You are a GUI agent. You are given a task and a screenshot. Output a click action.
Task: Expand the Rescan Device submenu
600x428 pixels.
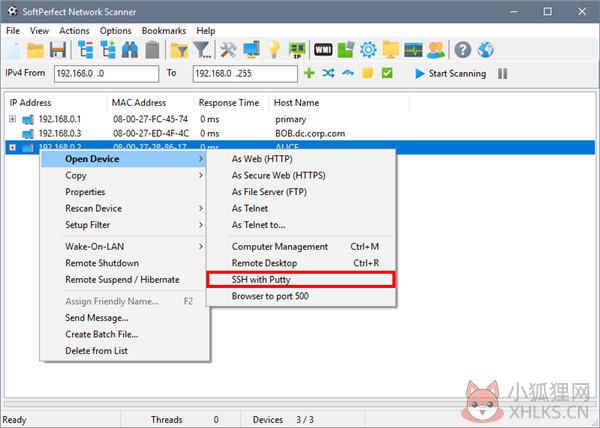click(125, 208)
